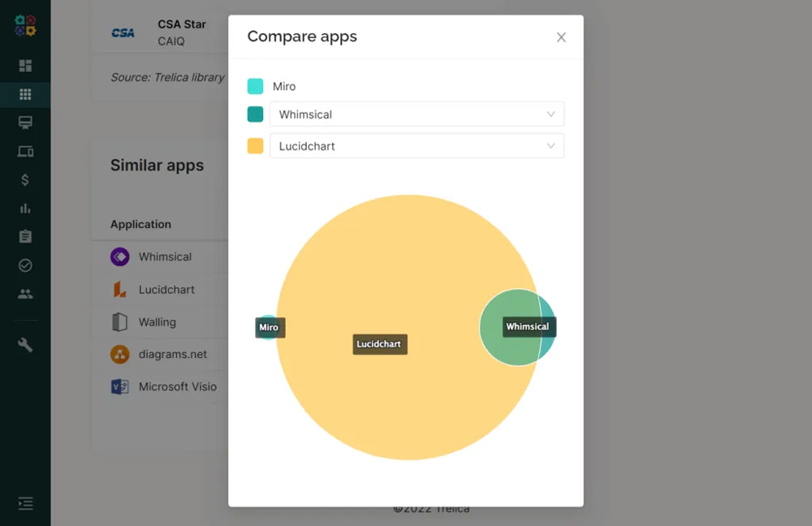Click the Lucidchart dropdown chevron arrow

551,146
